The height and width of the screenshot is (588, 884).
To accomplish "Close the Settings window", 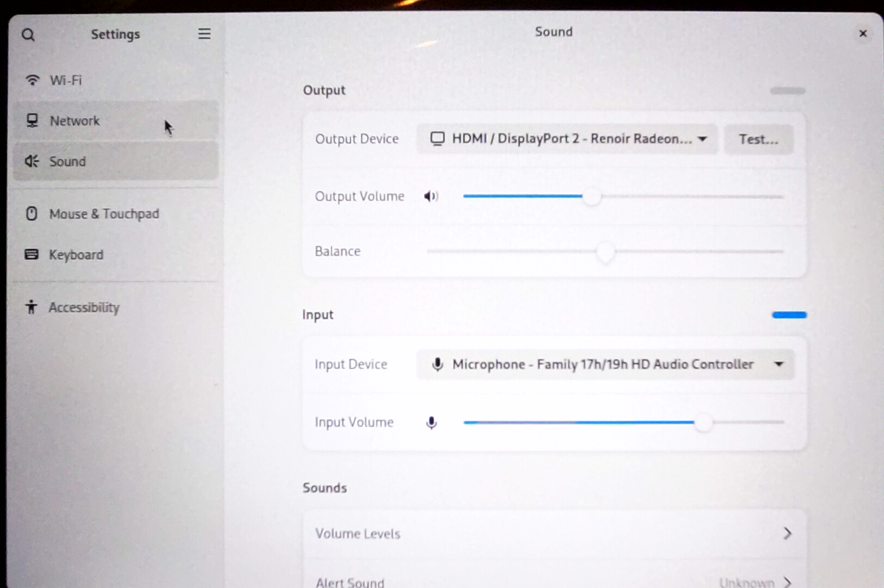I will point(863,34).
